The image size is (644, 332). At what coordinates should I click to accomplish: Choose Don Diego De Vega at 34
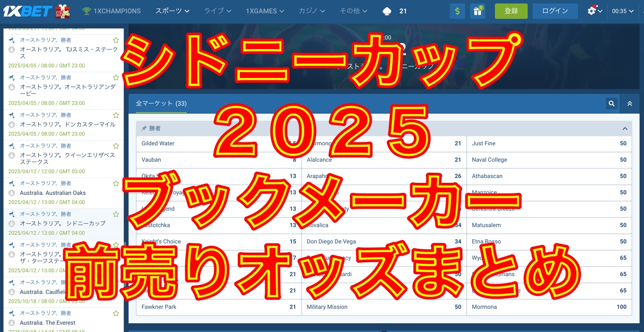pyautogui.click(x=384, y=242)
